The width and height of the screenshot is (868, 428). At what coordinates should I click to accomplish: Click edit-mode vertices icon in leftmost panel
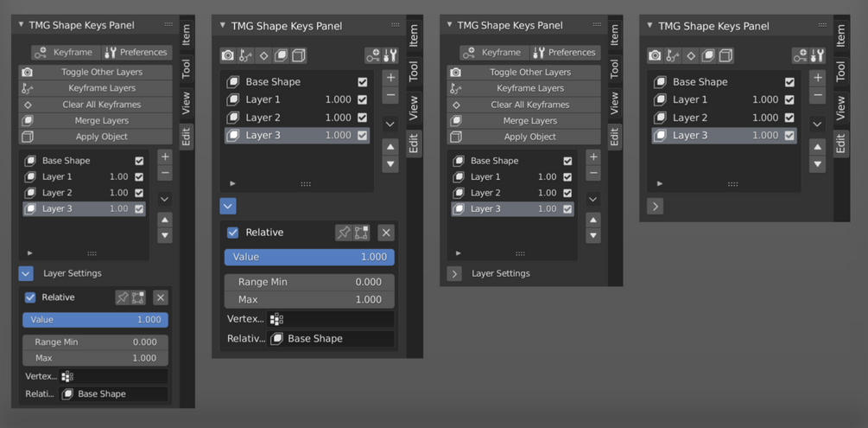[x=138, y=297]
